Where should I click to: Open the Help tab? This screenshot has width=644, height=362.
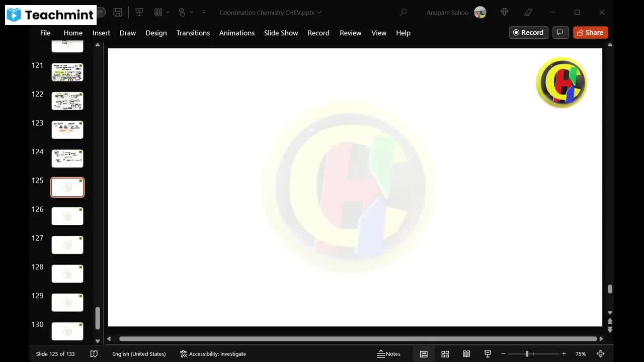click(403, 33)
